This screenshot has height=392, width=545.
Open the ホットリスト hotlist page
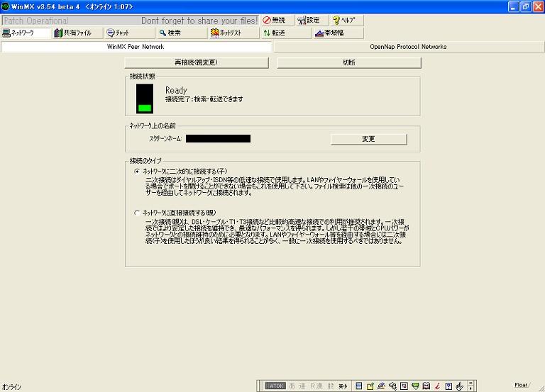click(233, 33)
